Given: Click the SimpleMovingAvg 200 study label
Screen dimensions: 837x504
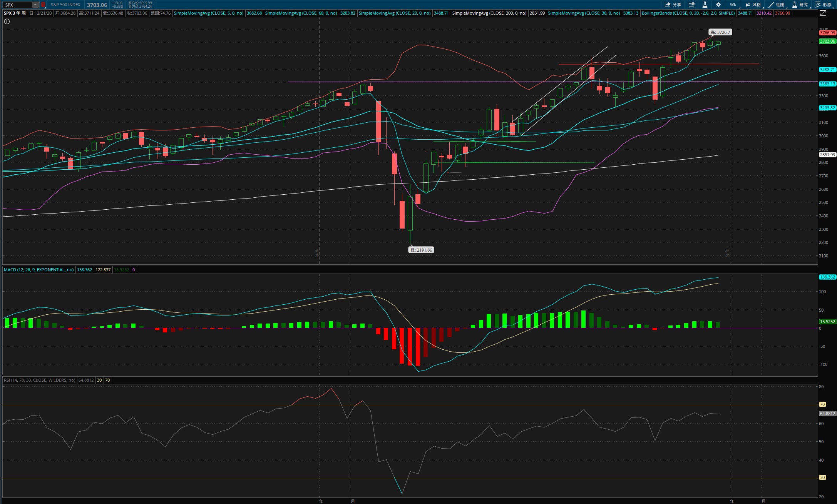Looking at the screenshot, I should pos(489,13).
